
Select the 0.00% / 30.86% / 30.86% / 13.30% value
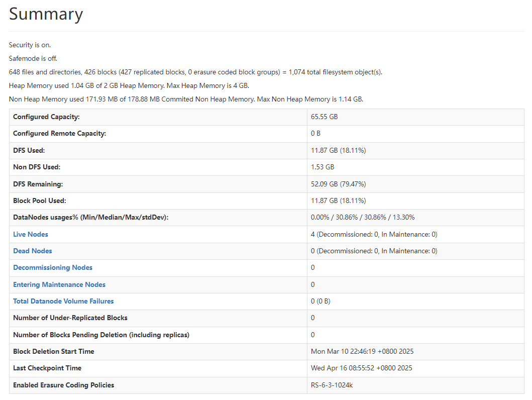pyautogui.click(x=363, y=218)
